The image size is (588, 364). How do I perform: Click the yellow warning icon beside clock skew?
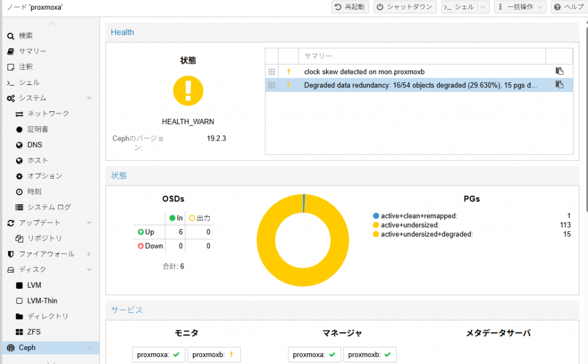tap(288, 71)
